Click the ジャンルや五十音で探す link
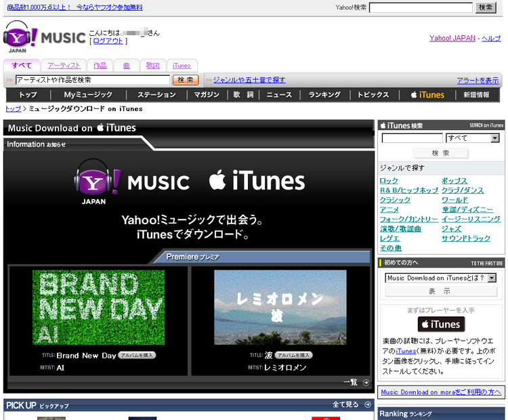508x420 pixels. coord(249,80)
